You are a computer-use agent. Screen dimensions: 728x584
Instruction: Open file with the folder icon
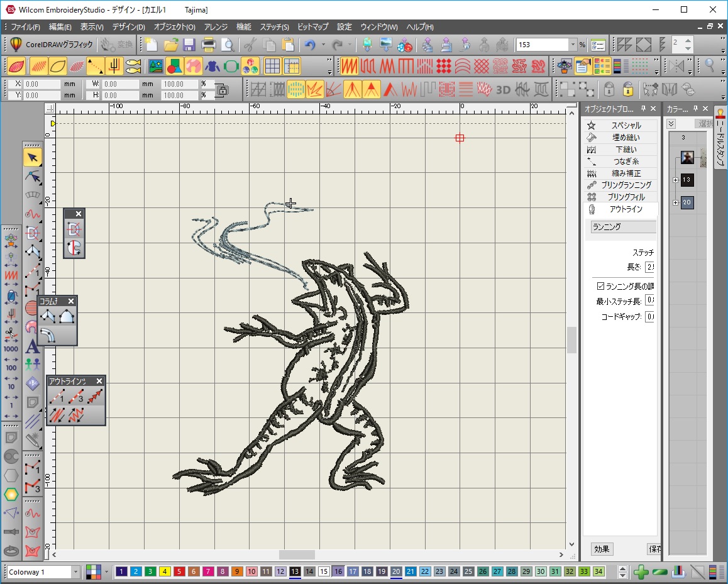pos(170,45)
